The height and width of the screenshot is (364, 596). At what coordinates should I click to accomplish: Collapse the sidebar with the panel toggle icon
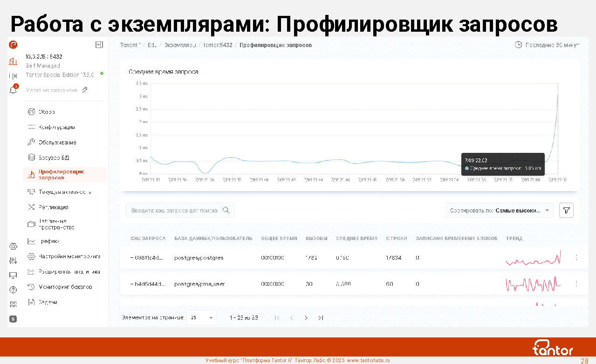(x=99, y=45)
